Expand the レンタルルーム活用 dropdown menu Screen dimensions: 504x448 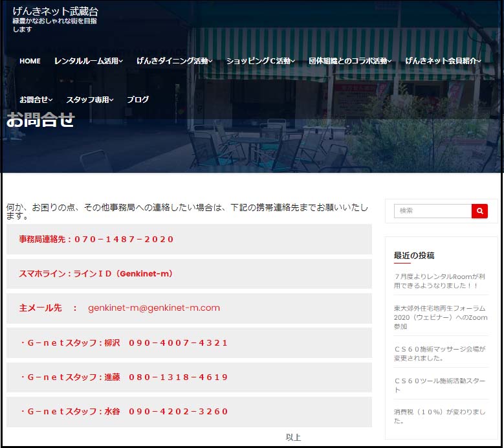[89, 61]
